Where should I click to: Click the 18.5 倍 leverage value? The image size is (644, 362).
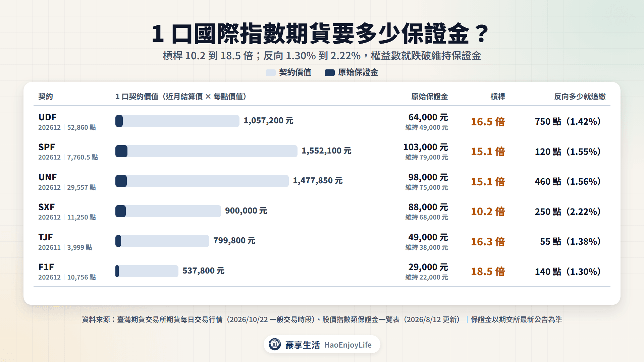pos(488,271)
